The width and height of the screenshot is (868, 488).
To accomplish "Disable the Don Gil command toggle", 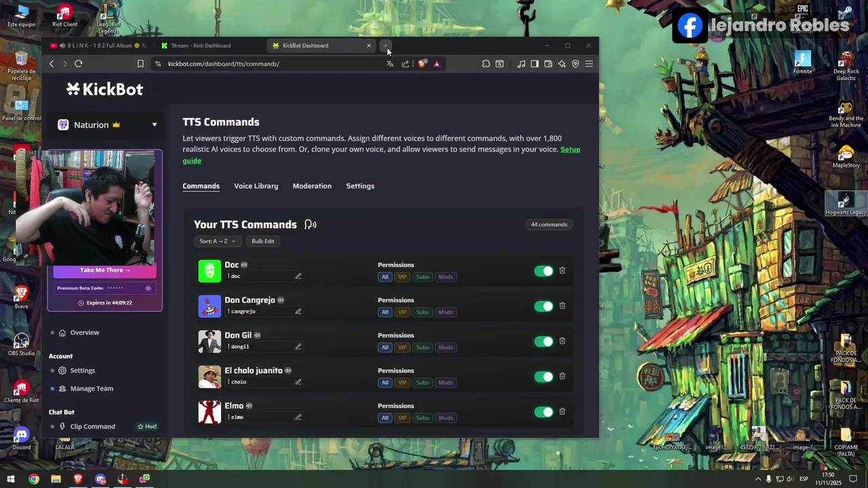I will click(543, 342).
